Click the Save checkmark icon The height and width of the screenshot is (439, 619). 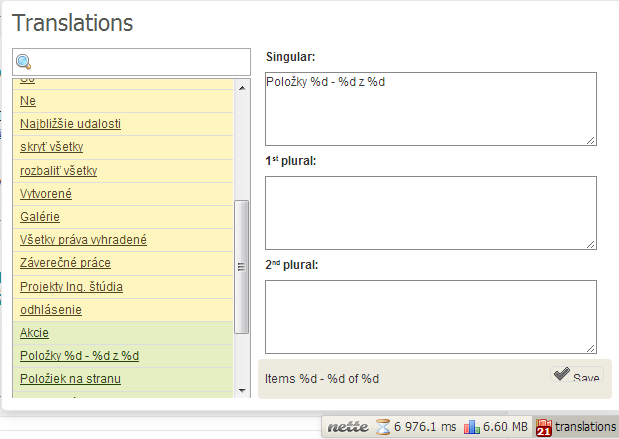coord(561,373)
